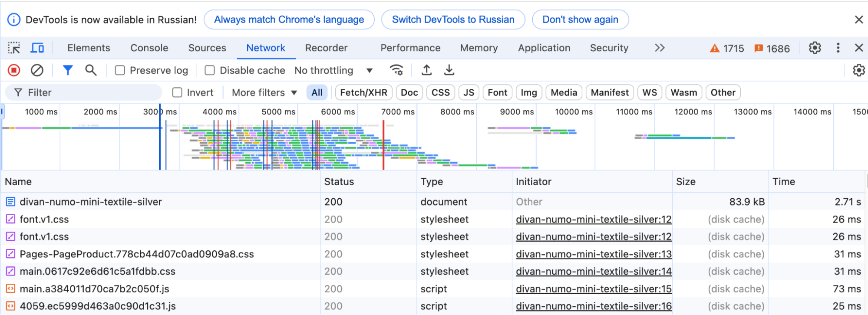The height and width of the screenshot is (315, 868).
Task: Click stylesheet icon of main.0617c92e6d61c5a1fdbb.css
Action: click(10, 271)
